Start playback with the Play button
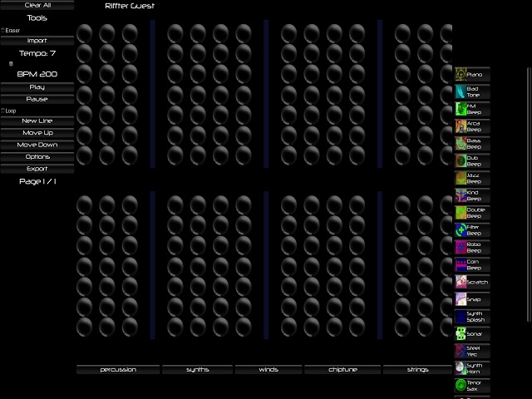The image size is (532, 399). (x=37, y=87)
